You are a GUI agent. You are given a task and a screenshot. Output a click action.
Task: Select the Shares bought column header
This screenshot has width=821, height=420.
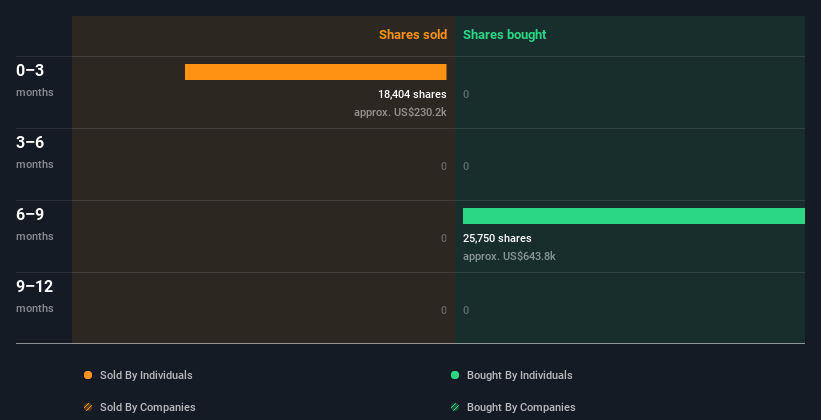(504, 35)
